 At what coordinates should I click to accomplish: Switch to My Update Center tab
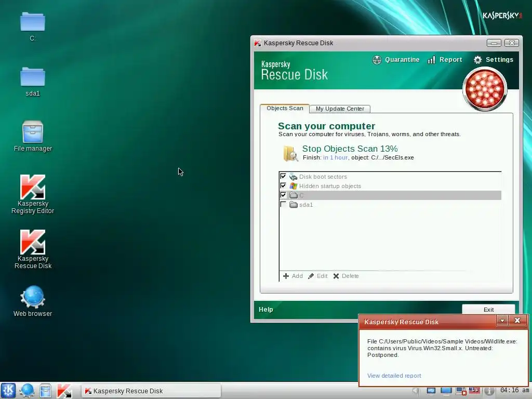tap(340, 109)
